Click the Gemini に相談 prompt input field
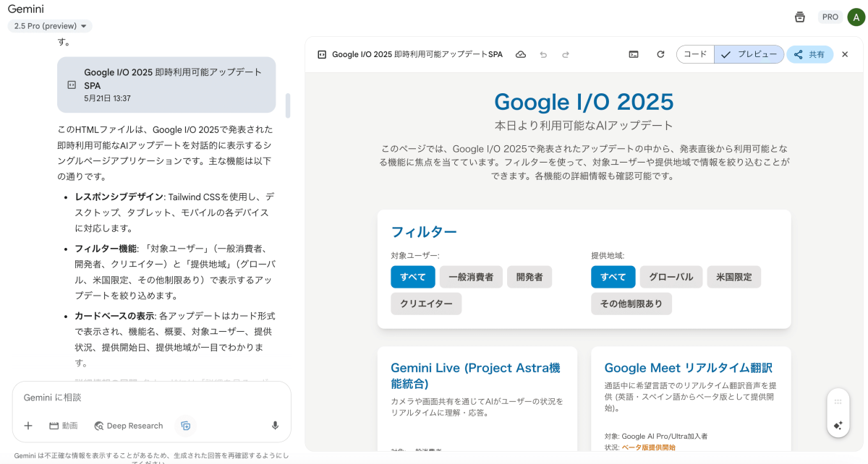The width and height of the screenshot is (868, 464). [145, 398]
